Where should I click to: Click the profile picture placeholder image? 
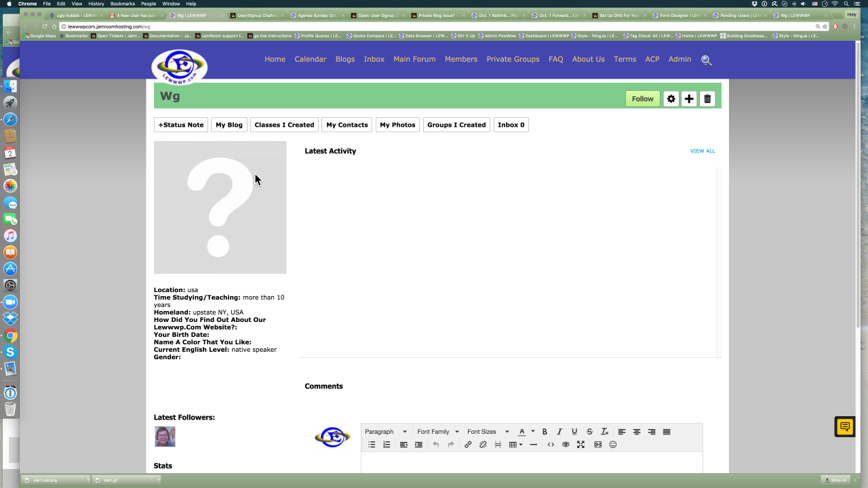(x=220, y=207)
